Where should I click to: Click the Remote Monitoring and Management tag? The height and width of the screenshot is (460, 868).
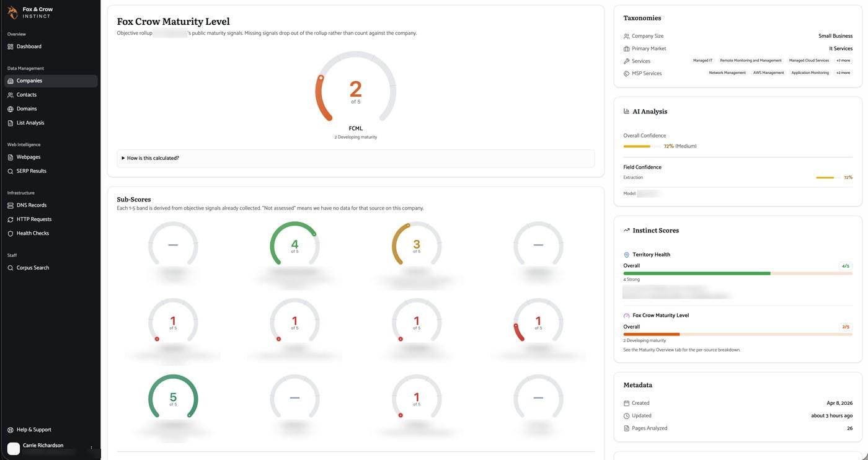tap(751, 61)
